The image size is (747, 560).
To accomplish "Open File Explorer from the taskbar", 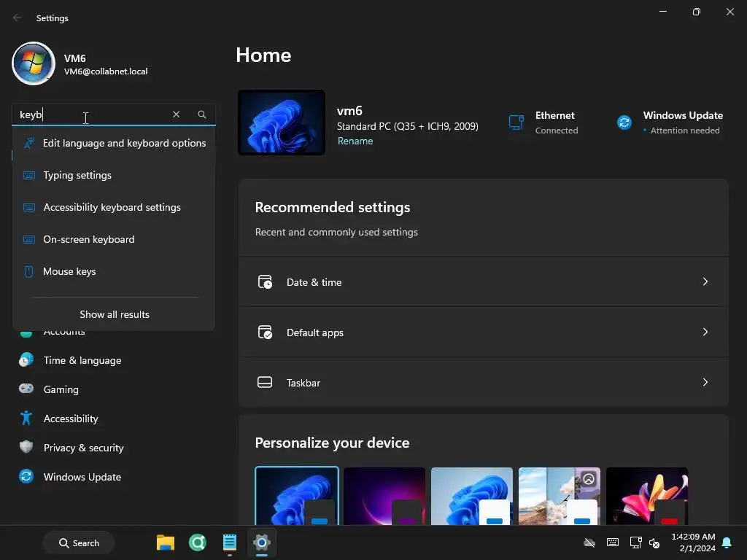I will pos(166,542).
